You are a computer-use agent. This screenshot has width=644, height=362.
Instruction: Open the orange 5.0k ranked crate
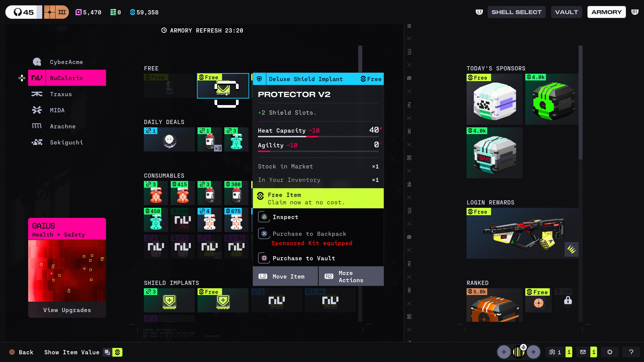(494, 305)
